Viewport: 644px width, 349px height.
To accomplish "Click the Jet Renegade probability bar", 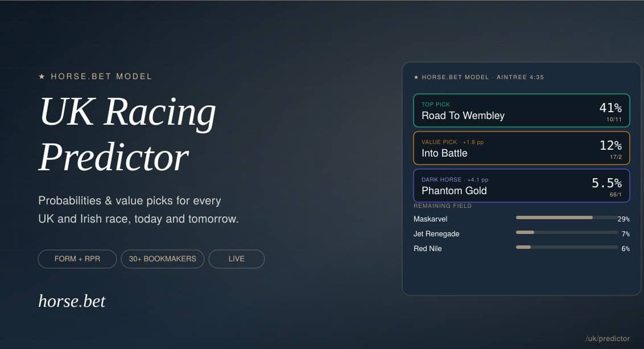I will click(567, 232).
